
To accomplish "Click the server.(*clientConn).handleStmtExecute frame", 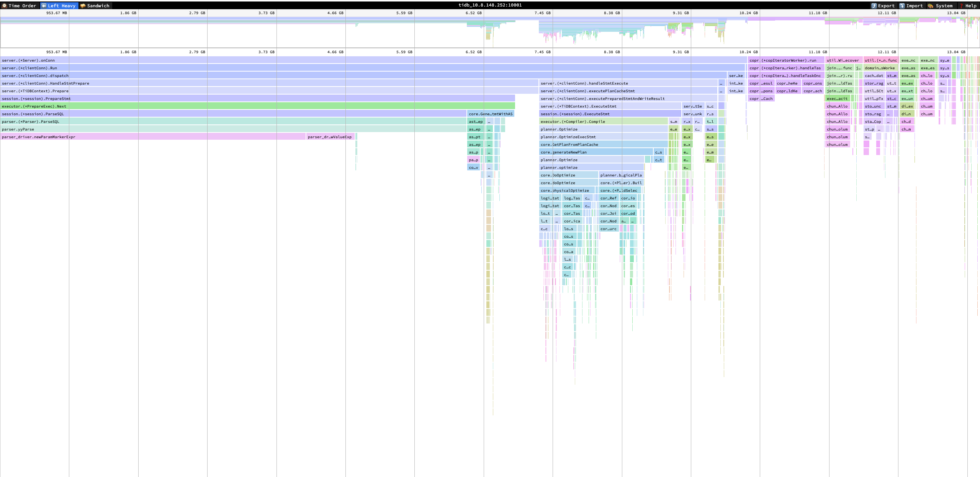I will [x=628, y=83].
